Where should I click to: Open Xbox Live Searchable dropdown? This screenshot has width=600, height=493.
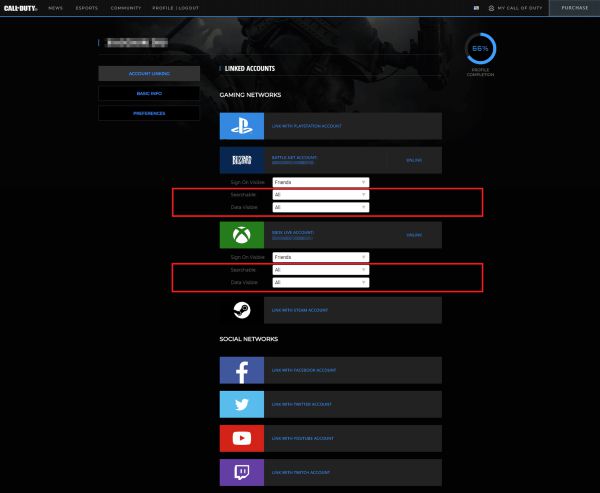tap(320, 270)
